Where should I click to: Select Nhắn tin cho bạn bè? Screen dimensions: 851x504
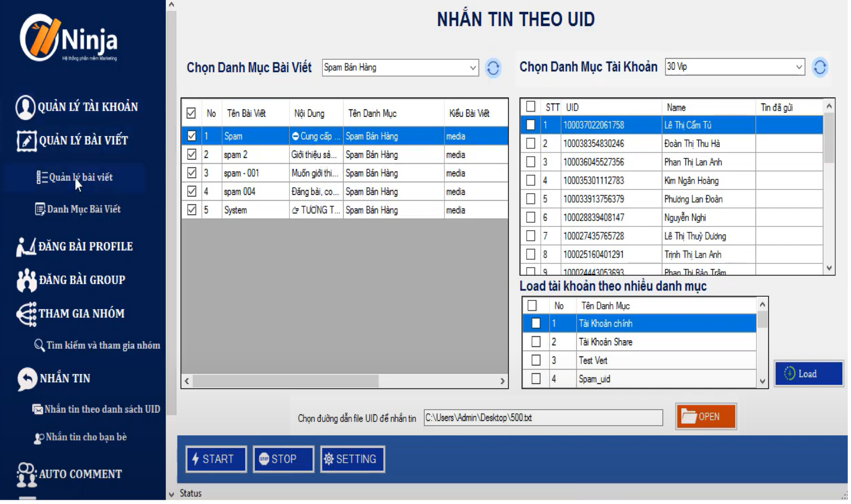(x=86, y=438)
